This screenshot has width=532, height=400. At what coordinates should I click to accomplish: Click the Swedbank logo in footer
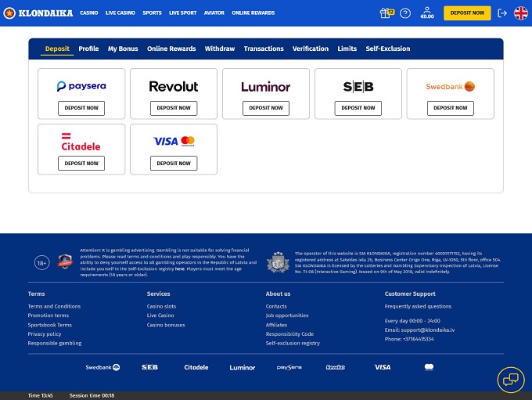click(102, 366)
